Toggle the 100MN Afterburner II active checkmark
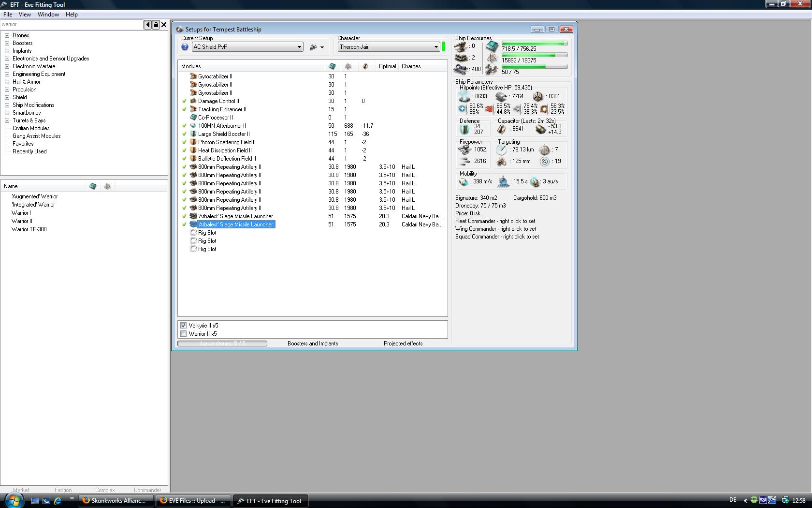Viewport: 812px width, 508px height. point(184,126)
